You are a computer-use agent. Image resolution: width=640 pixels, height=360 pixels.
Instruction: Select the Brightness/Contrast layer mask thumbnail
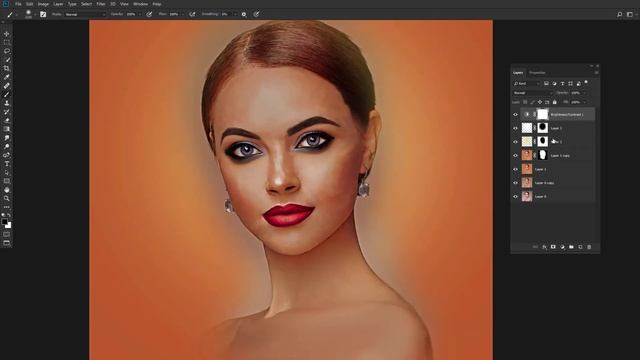pyautogui.click(x=542, y=115)
